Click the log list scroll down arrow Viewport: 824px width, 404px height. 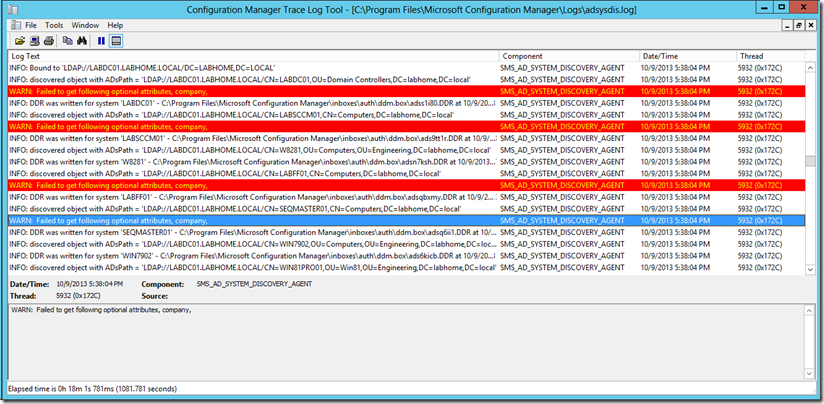[810, 270]
